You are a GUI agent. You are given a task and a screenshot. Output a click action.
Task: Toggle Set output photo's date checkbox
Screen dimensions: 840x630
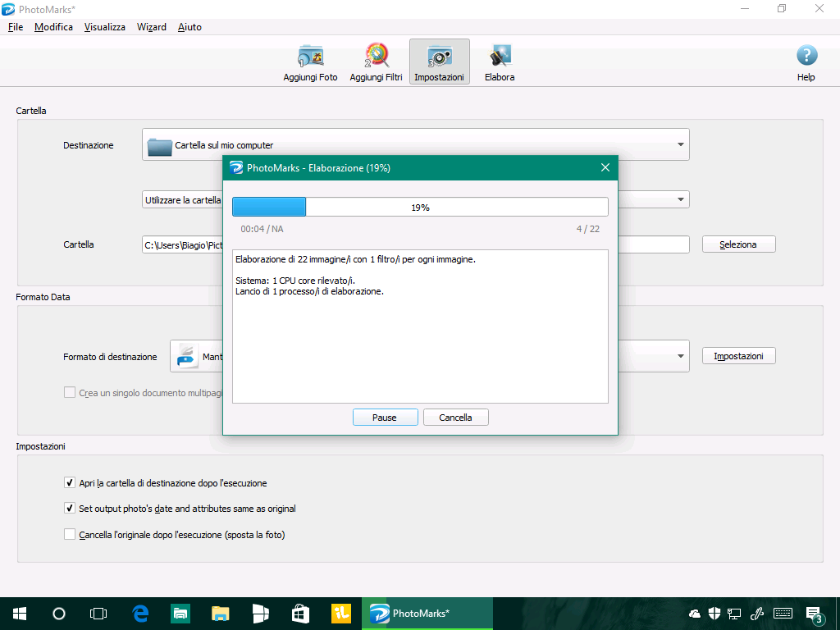(x=70, y=508)
